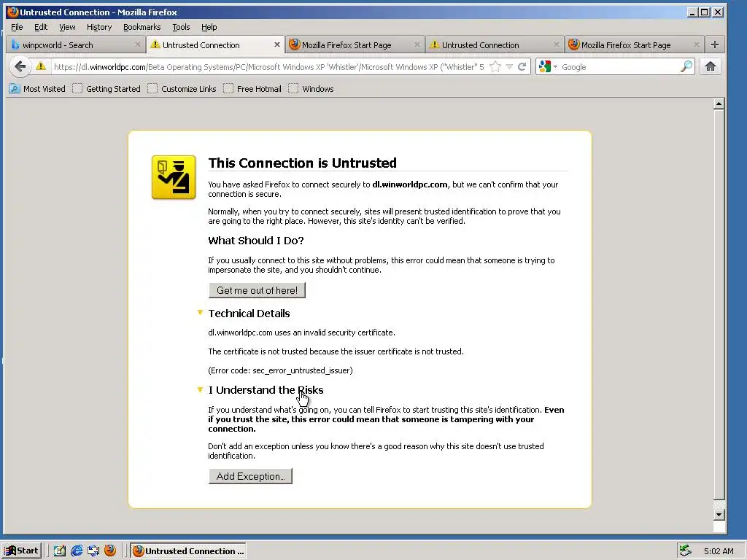The width and height of the screenshot is (747, 560).
Task: Click the Back arrow navigation button
Action: coord(20,66)
